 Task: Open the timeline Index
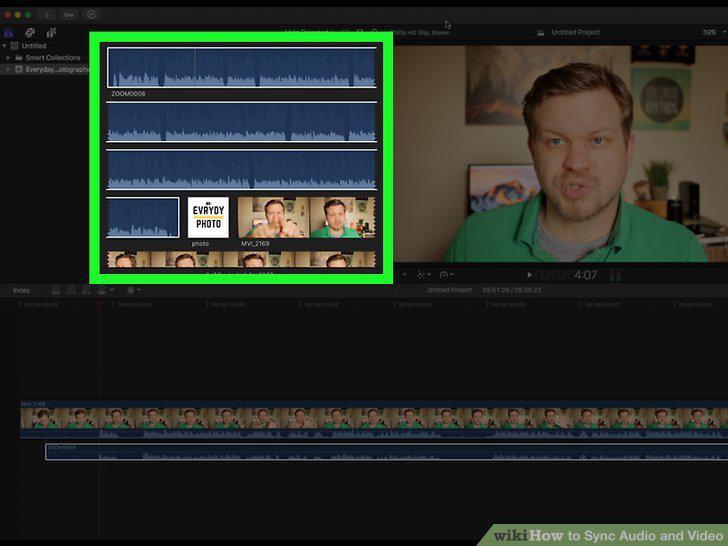coord(21,291)
